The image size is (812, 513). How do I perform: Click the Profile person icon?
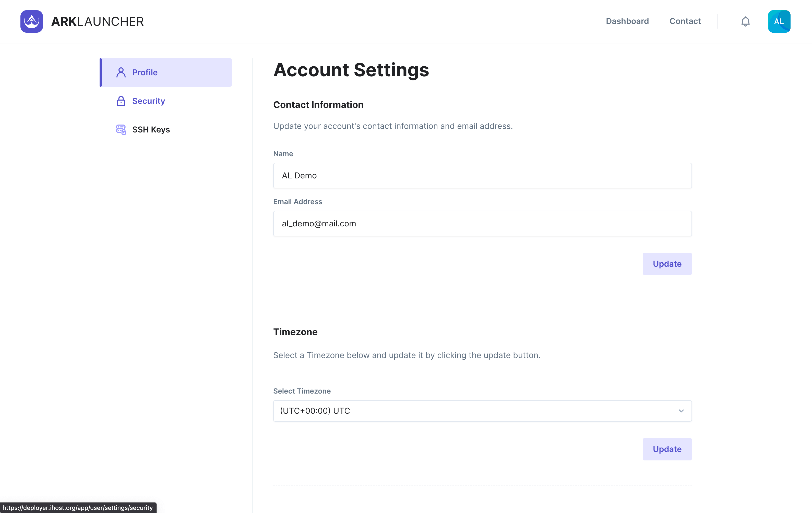tap(121, 72)
